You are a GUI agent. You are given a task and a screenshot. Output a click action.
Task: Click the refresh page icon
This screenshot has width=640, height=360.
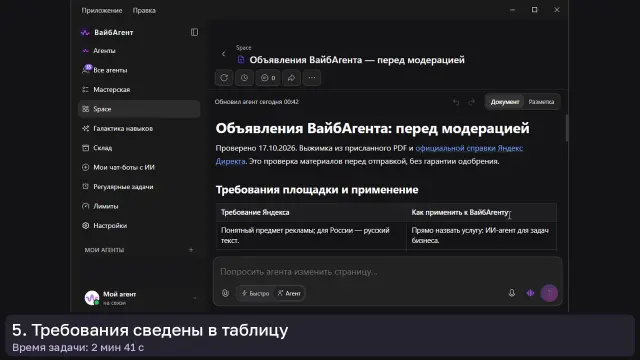[x=224, y=78]
